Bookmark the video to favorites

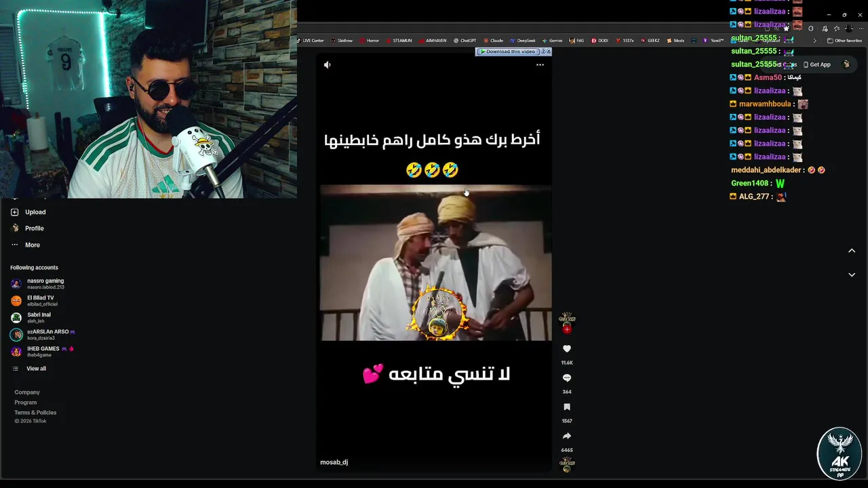pos(567,407)
